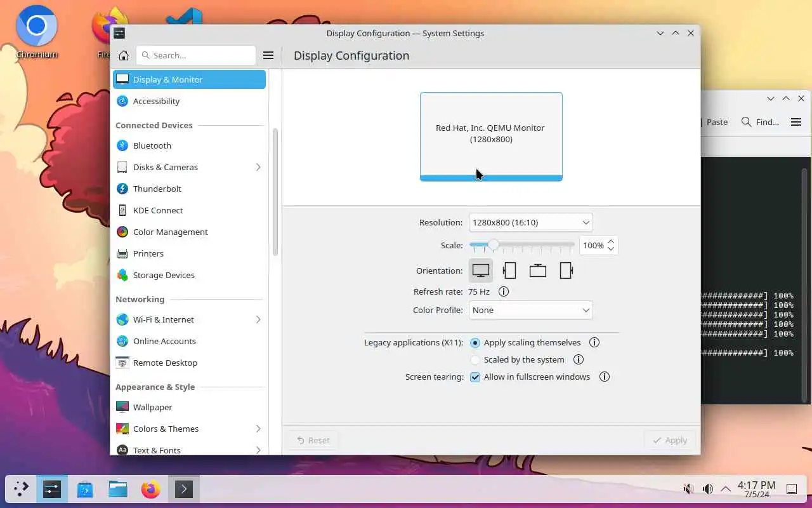Open the Color Profile dropdown

pyautogui.click(x=530, y=310)
